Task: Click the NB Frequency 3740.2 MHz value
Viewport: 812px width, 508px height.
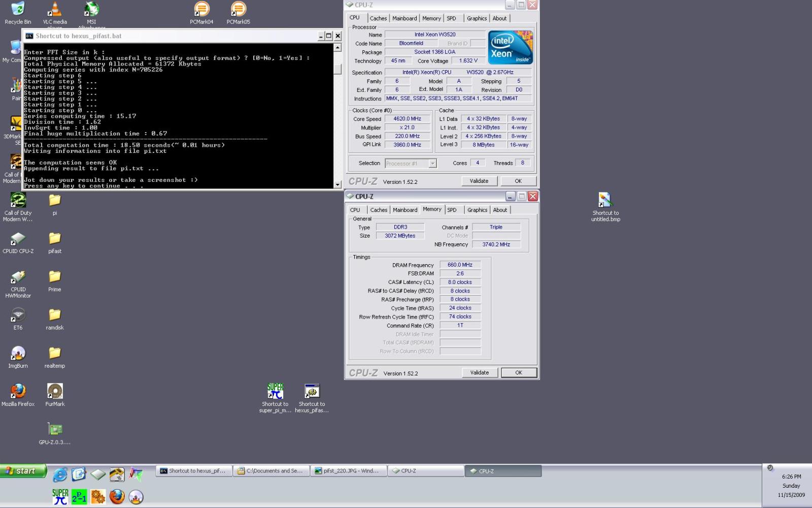Action: (496, 244)
